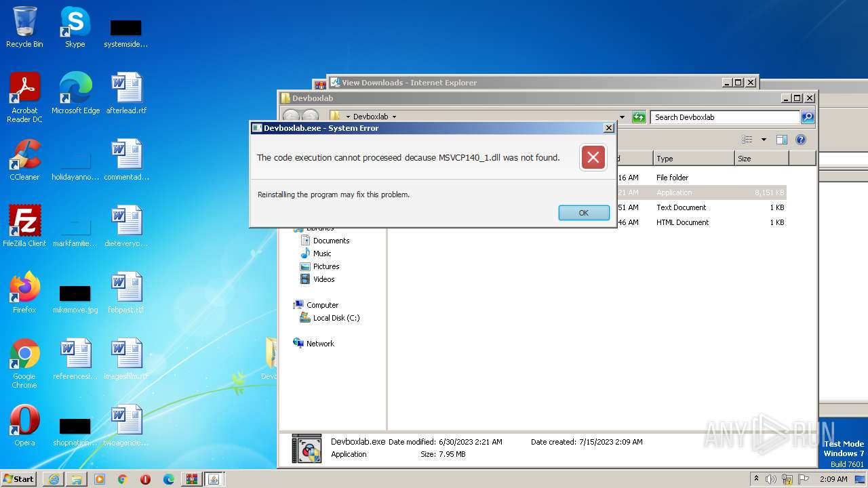The image size is (868, 488).
Task: Open the twoagencie... document on the desktop
Action: click(x=126, y=426)
